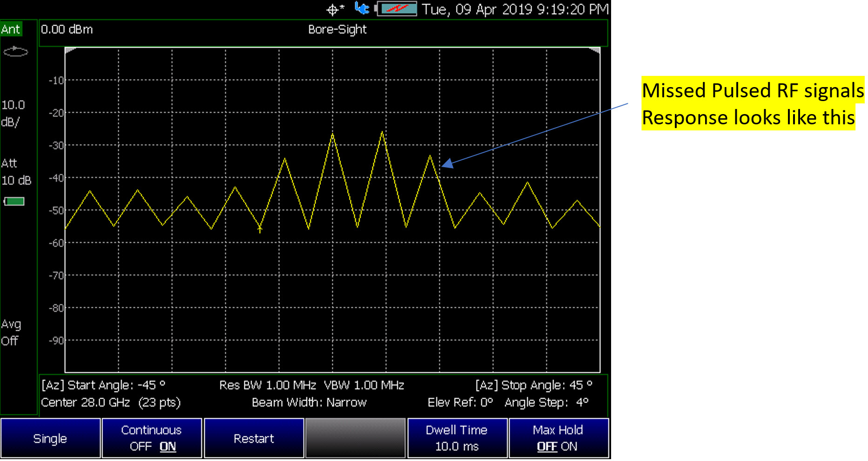Screen dimensions: 868x461
Task: Open the Dwell Time 10.0 ms setting
Action: [457, 439]
